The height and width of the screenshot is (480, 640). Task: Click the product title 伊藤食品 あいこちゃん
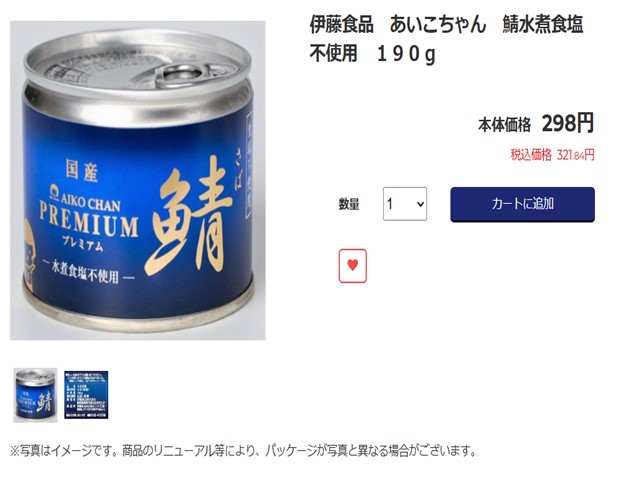pos(398,24)
